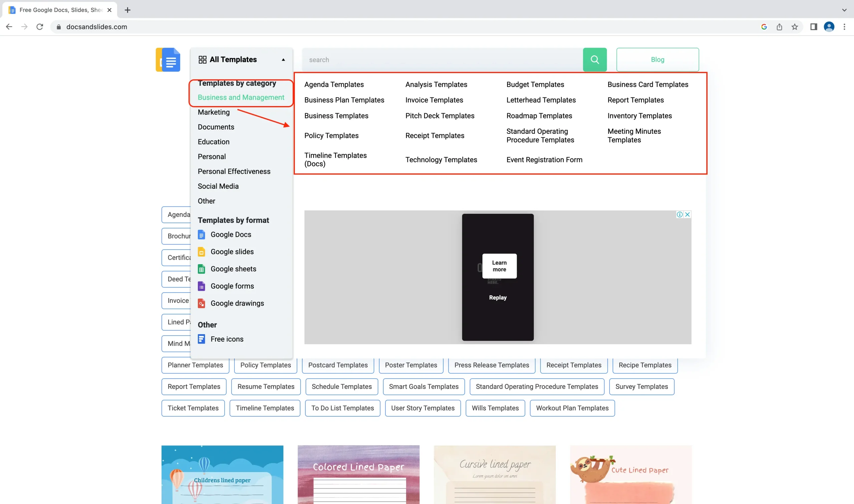Screen dimensions: 854x504
Task: Select the Google Sheets format icon
Action: point(202,269)
